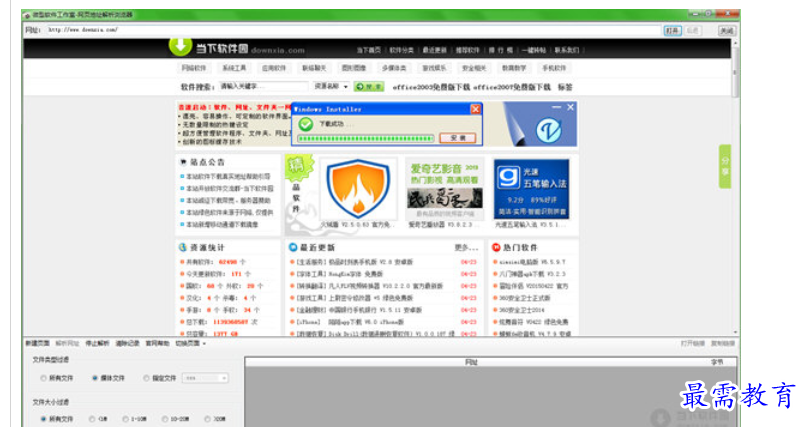
Task: Select the 媒体文件 radio button
Action: coord(95,378)
